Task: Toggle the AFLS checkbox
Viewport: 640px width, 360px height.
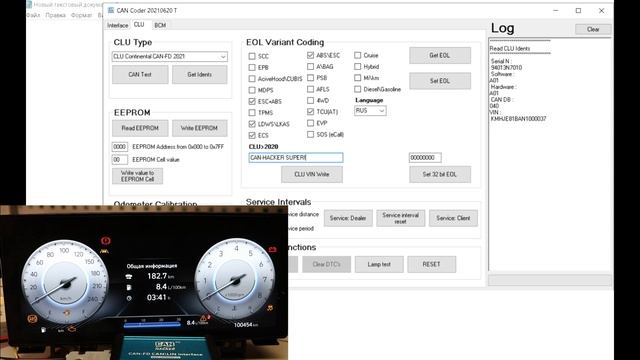Action: coord(311,89)
